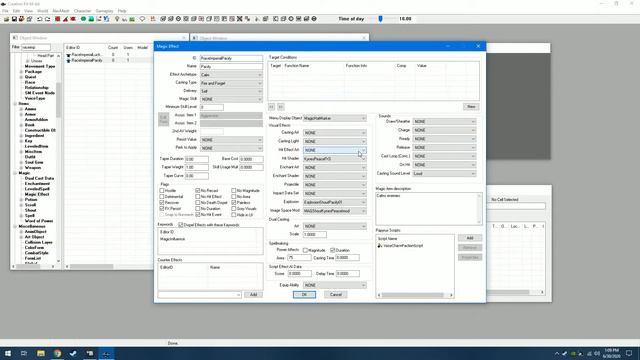Open the Magic Skill dropdown
This screenshot has height=360, width=640.
pos(231,99)
